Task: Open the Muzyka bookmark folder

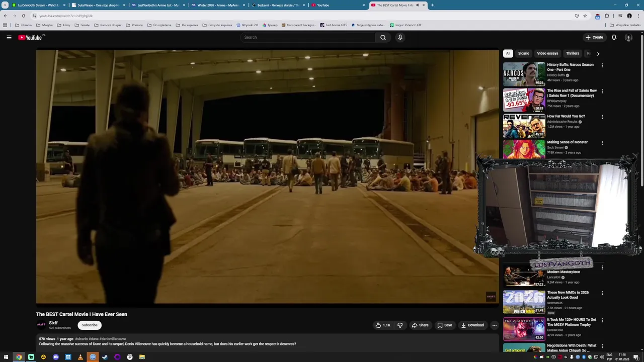Action: (x=44, y=25)
